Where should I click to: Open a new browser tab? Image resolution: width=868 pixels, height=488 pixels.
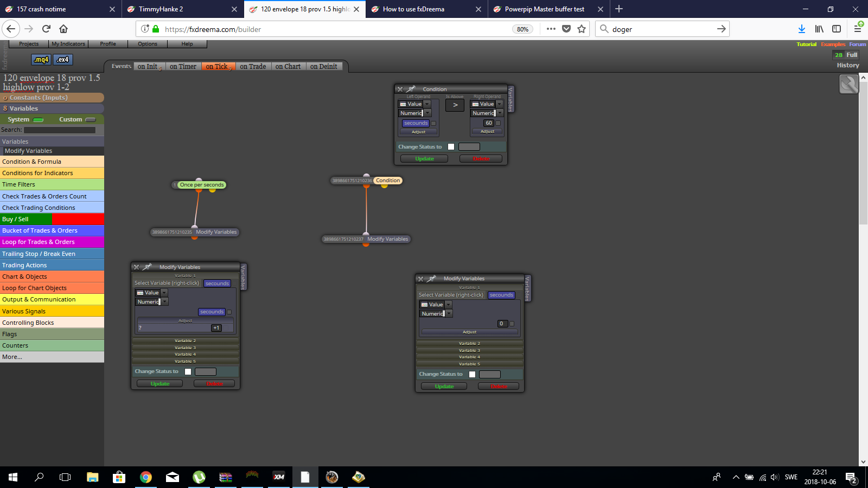[x=619, y=9]
